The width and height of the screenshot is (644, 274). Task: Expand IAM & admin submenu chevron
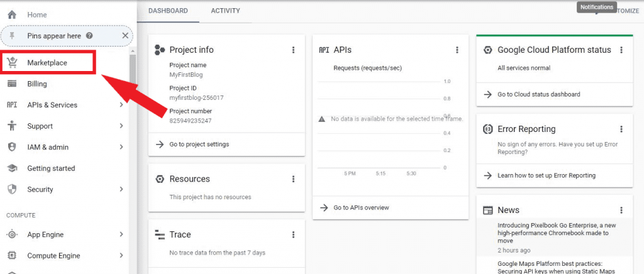click(121, 147)
